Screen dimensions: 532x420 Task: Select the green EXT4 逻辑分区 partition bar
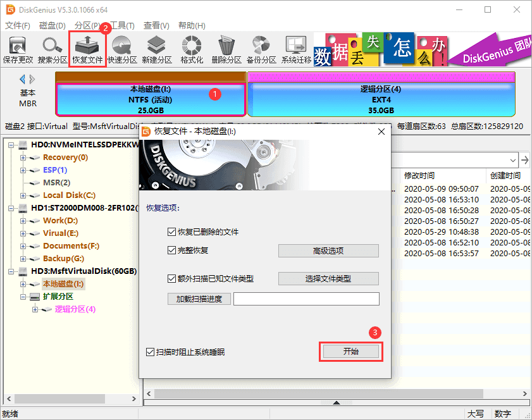pyautogui.click(x=380, y=100)
